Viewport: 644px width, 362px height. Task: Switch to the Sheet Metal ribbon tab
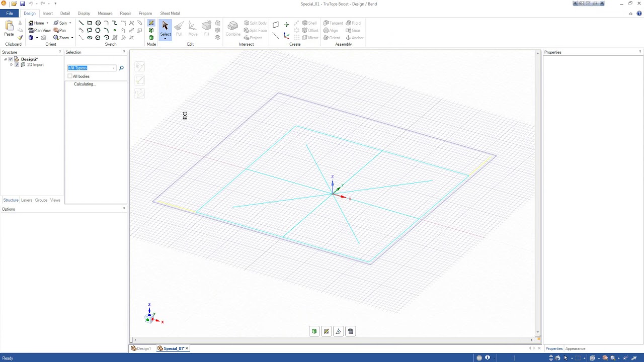(170, 14)
